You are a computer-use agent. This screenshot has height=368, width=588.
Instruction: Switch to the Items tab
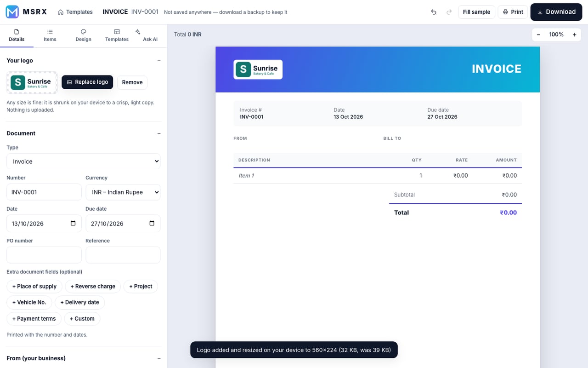pyautogui.click(x=50, y=35)
